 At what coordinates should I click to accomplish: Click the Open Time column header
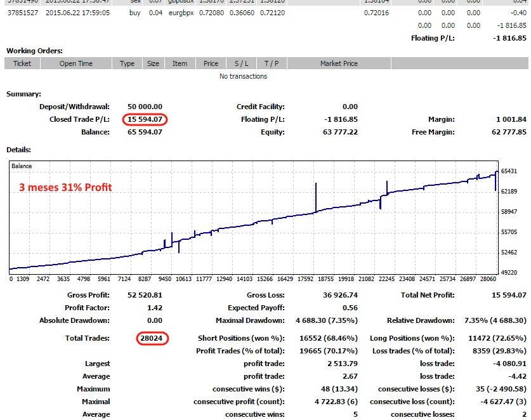coord(76,63)
